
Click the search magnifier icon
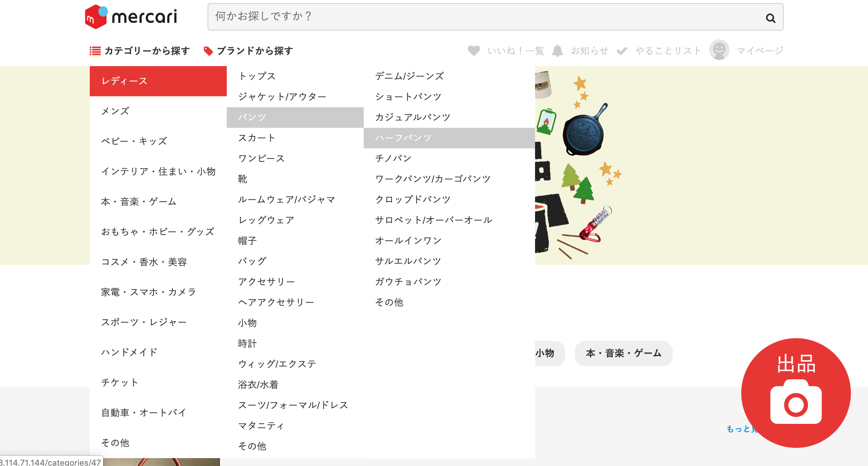[x=771, y=18]
